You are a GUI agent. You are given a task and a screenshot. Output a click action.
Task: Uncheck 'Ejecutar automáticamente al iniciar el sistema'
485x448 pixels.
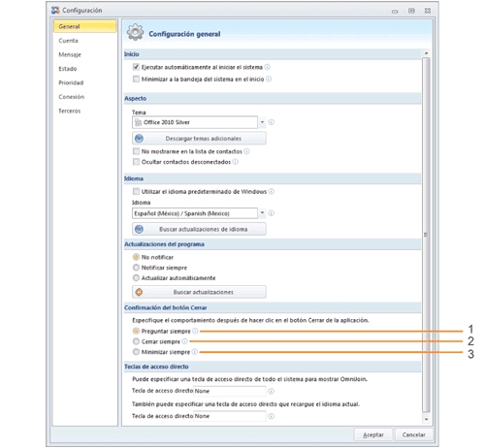136,67
